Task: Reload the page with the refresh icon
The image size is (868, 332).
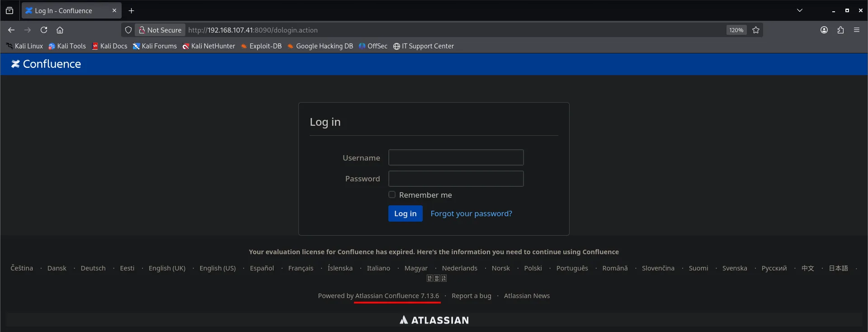Action: pyautogui.click(x=44, y=30)
